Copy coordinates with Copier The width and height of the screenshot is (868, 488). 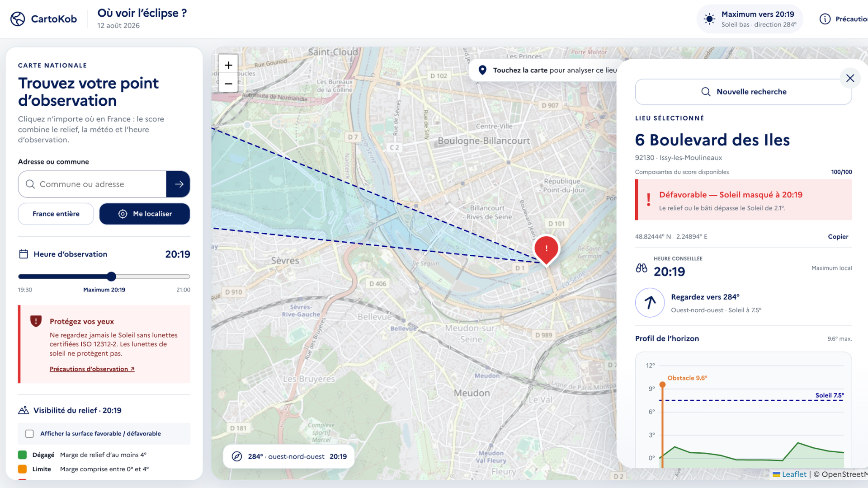tap(838, 236)
